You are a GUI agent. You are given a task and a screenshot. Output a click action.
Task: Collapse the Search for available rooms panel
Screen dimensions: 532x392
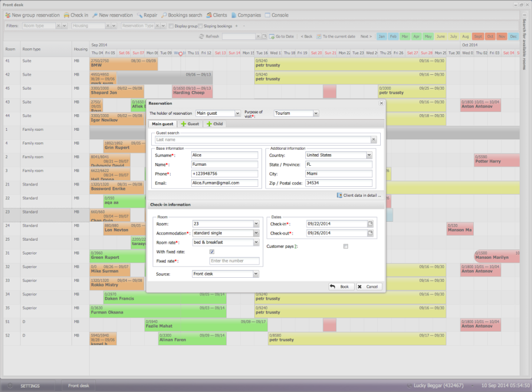point(525,15)
